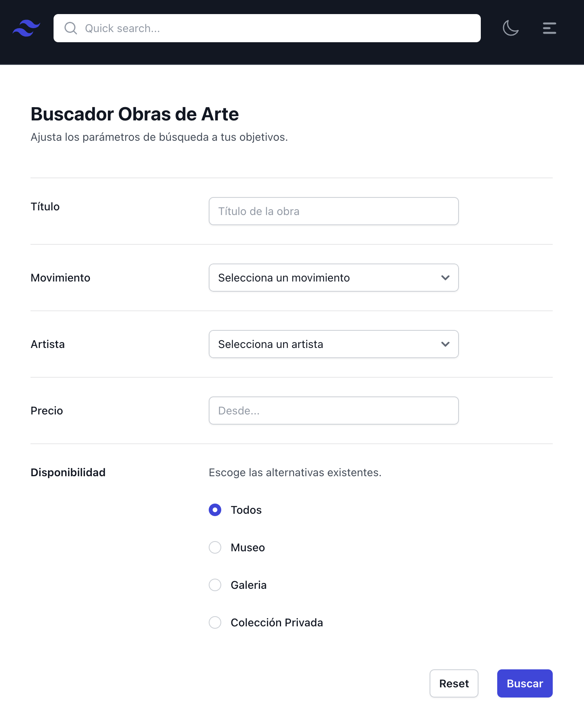
Task: Open the Selecciona un movimiento dropdown
Action: click(333, 278)
